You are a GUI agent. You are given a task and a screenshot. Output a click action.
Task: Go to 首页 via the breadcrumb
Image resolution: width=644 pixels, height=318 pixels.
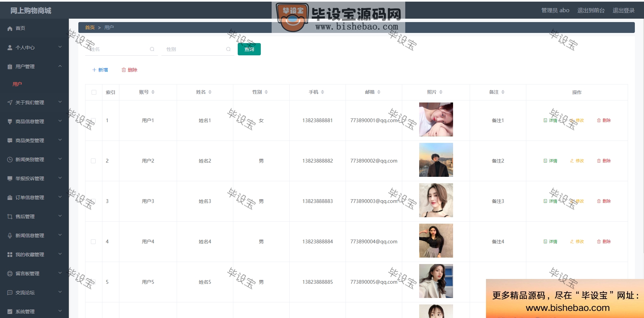pos(90,27)
